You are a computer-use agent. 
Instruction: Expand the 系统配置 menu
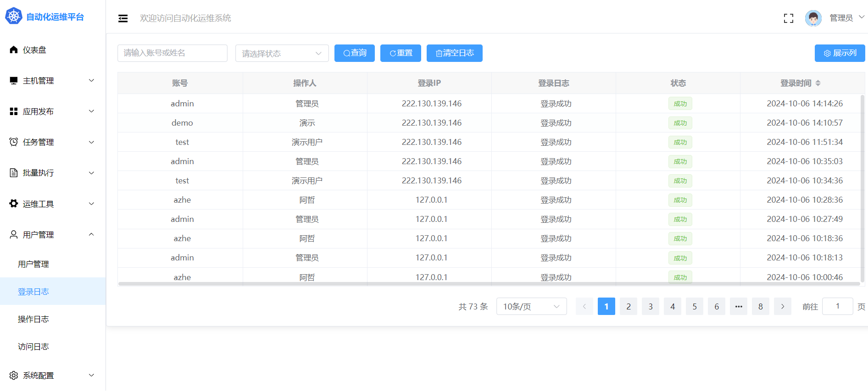click(x=53, y=375)
